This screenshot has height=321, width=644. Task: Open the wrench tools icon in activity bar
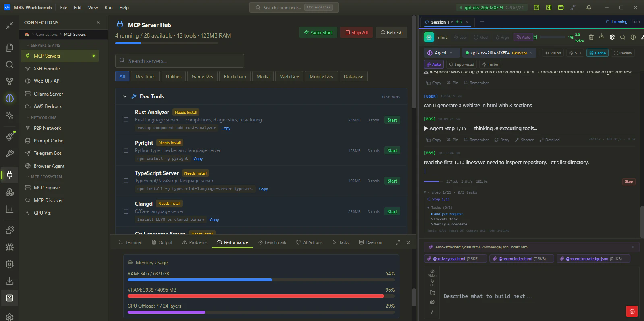click(x=10, y=154)
